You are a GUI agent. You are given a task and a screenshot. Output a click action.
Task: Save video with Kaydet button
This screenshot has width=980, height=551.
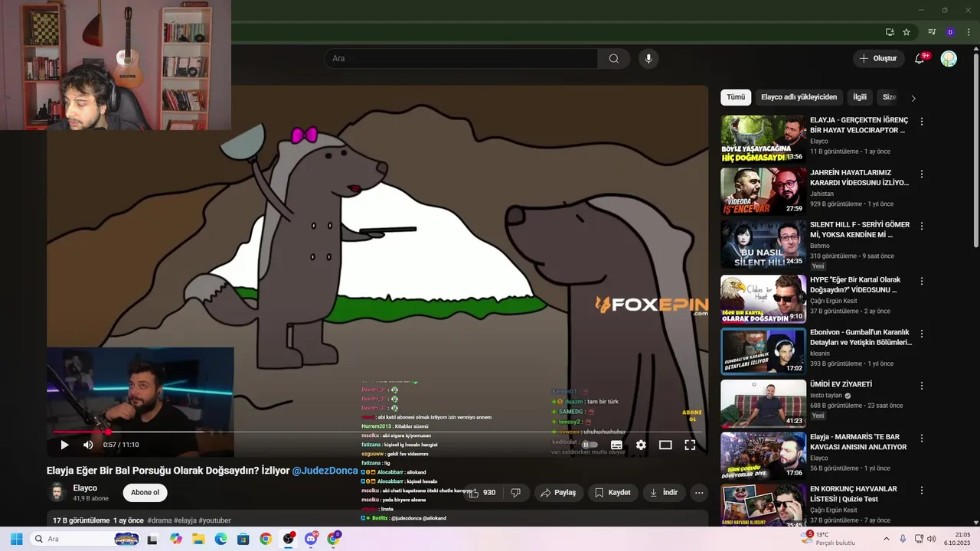[613, 493]
